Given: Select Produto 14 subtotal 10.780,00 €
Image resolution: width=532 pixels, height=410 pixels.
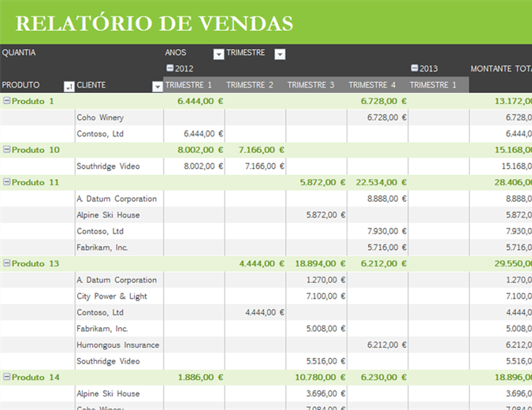Looking at the screenshot, I should [x=320, y=378].
